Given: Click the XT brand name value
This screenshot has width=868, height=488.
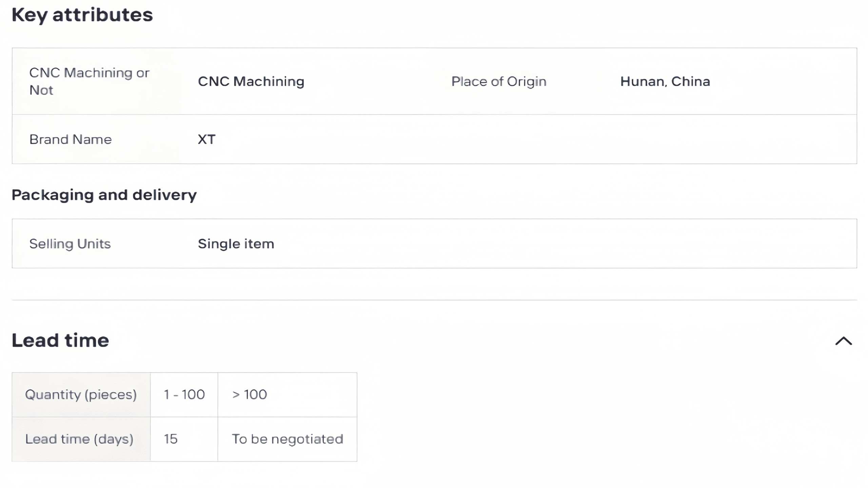Looking at the screenshot, I should (x=206, y=139).
